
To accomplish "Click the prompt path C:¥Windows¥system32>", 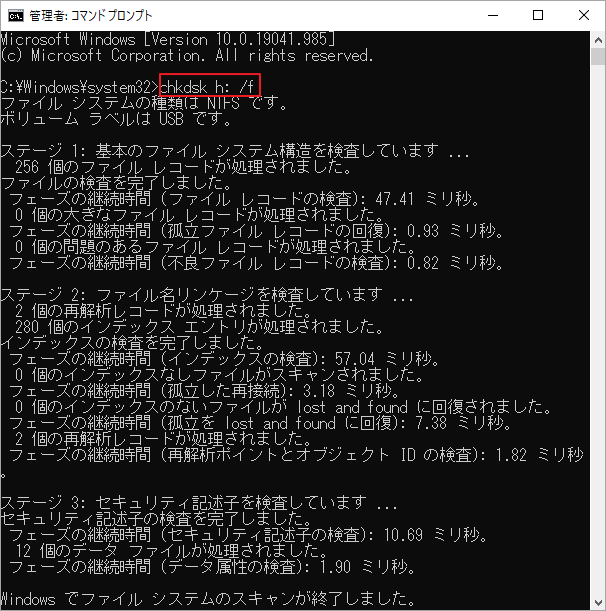I will (x=80, y=87).
